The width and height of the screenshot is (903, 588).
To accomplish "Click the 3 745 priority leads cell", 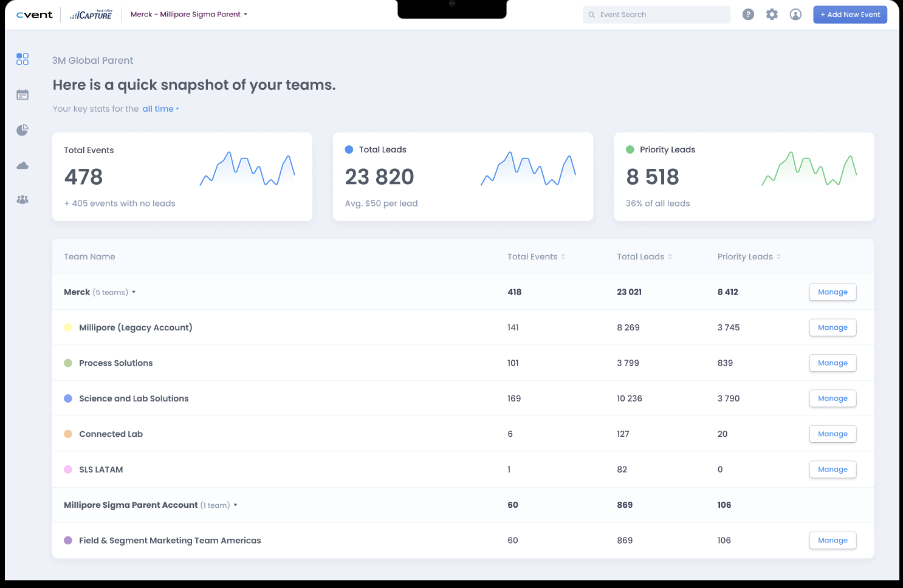I will pyautogui.click(x=729, y=327).
